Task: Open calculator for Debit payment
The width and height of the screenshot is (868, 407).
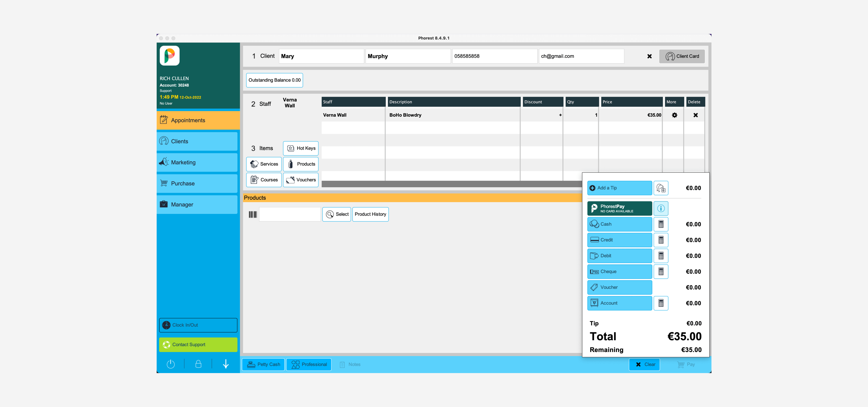Action: [661, 256]
